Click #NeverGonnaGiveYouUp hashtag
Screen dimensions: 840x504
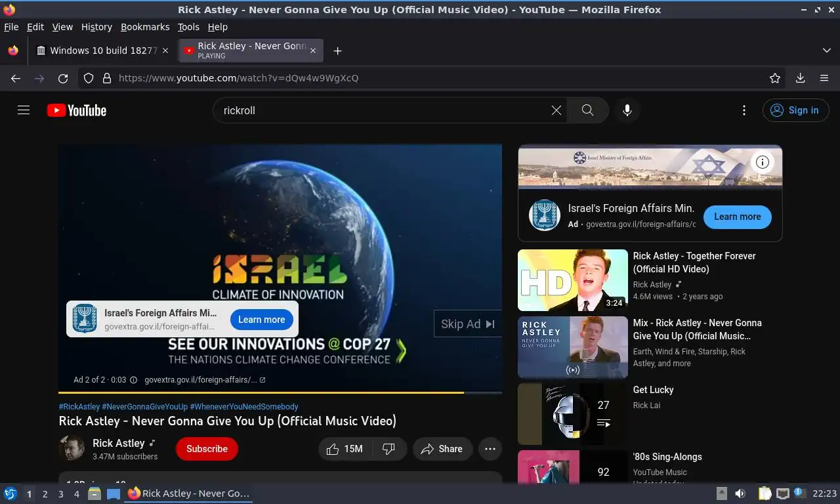click(144, 407)
